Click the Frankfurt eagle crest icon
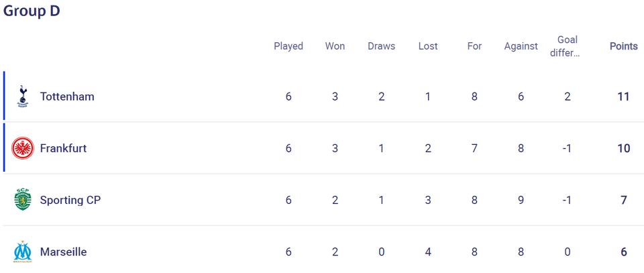The image size is (644, 273). click(x=23, y=148)
